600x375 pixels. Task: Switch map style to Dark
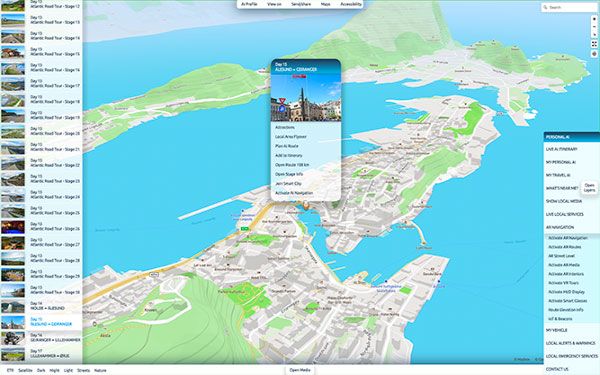[41, 370]
